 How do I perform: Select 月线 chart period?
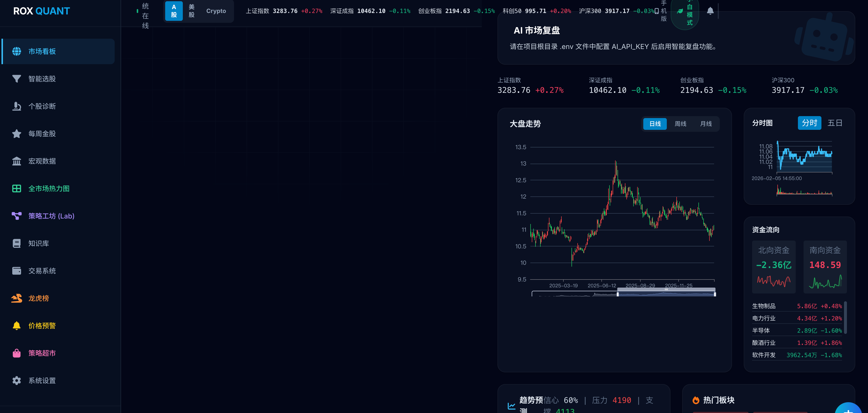[x=706, y=124]
